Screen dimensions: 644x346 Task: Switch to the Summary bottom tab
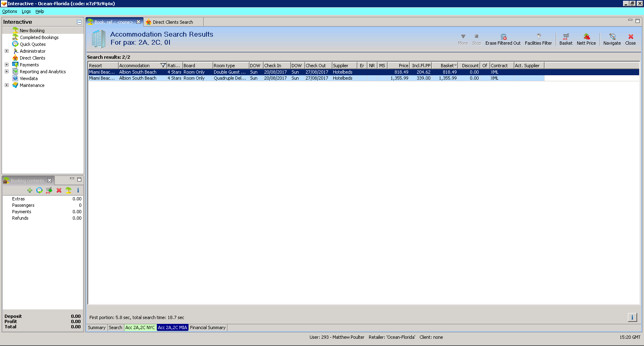click(x=97, y=327)
